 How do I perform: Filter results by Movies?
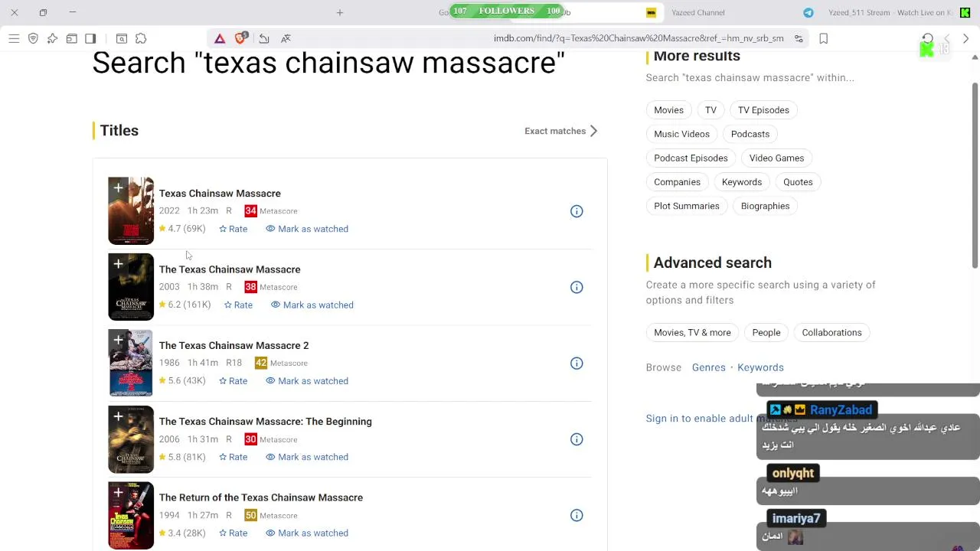coord(668,110)
